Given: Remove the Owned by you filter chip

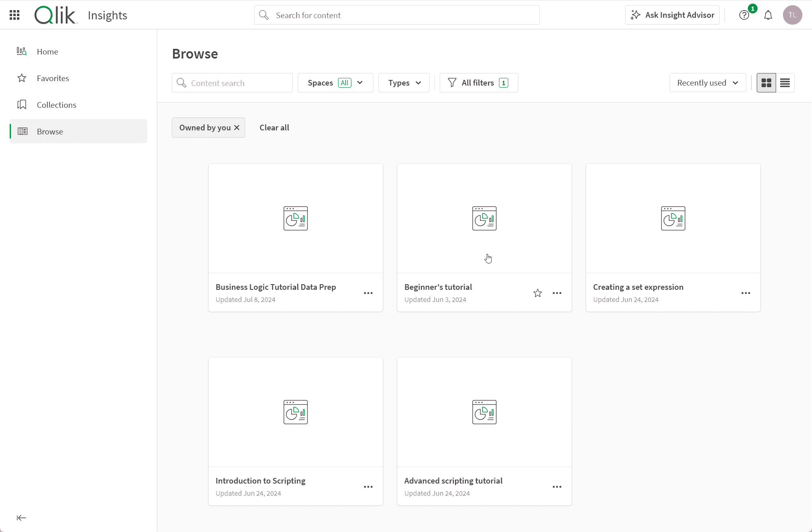Looking at the screenshot, I should click(x=237, y=128).
